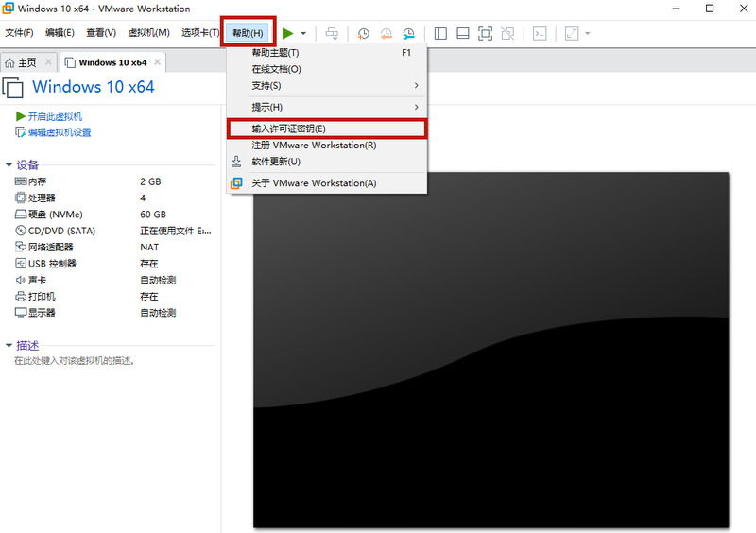Viewport: 756px width, 533px height.
Task: Click the 正在使用文件 E:... value
Action: (176, 231)
